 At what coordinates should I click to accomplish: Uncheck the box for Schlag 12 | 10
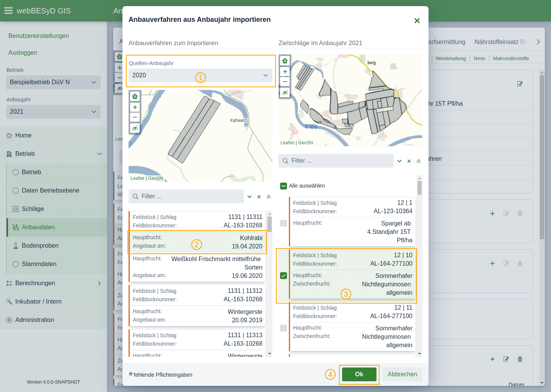(284, 276)
